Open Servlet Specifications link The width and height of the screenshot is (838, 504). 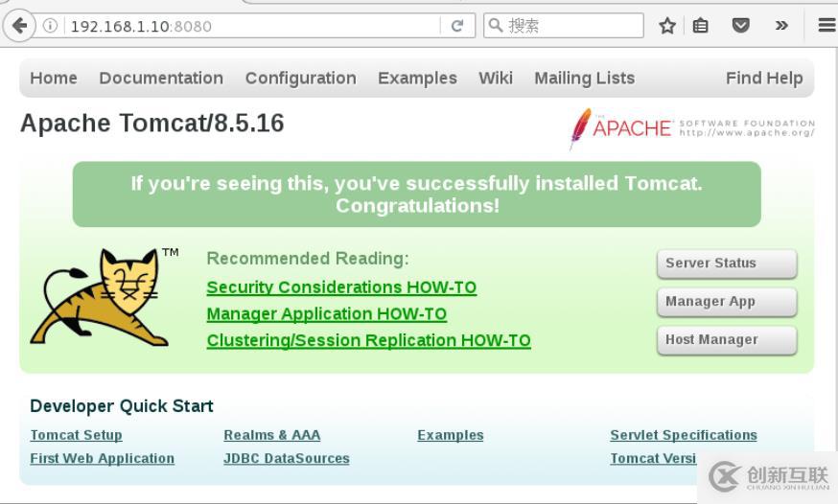684,435
